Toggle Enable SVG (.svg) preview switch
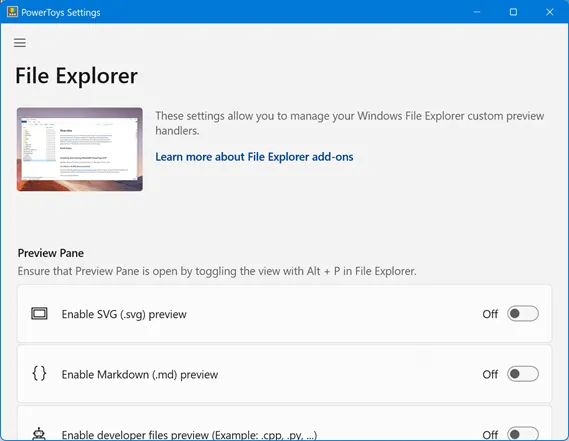569x441 pixels. click(x=523, y=314)
